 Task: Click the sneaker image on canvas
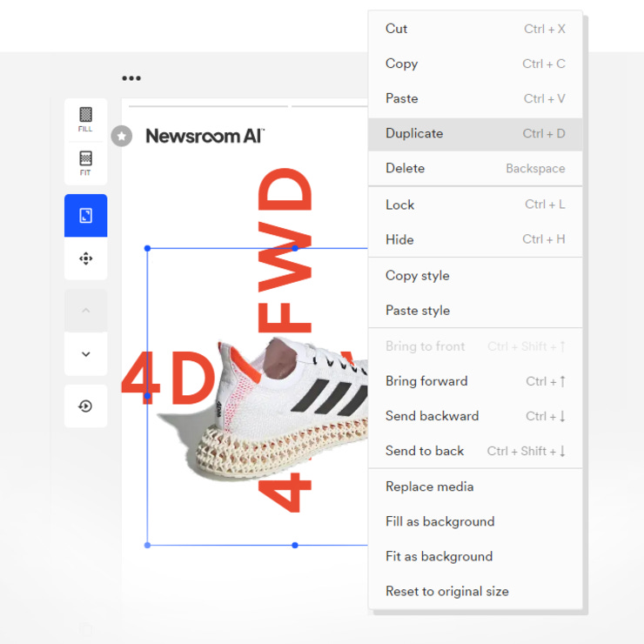coord(263,411)
